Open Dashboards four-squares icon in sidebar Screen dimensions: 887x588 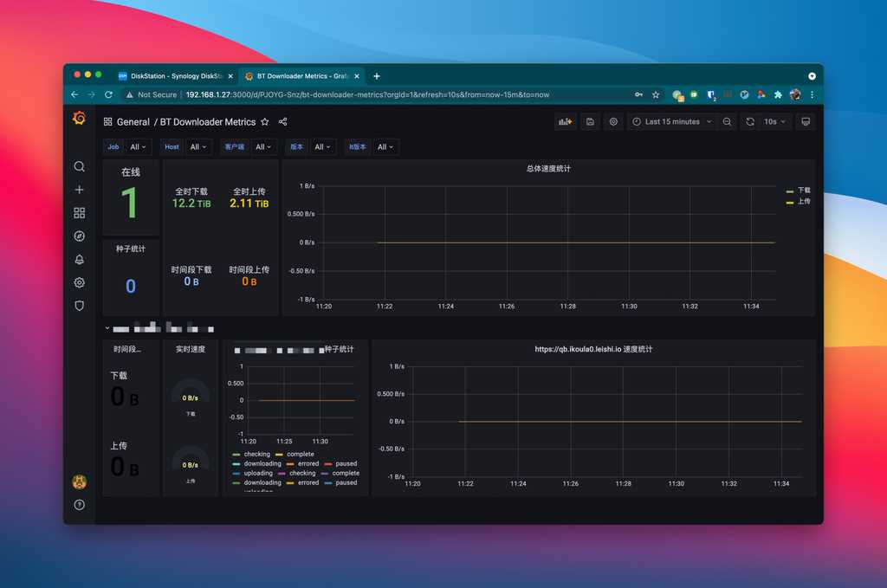[79, 212]
